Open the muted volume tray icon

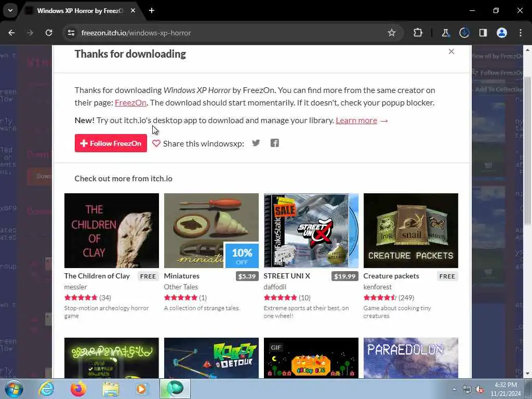480,390
